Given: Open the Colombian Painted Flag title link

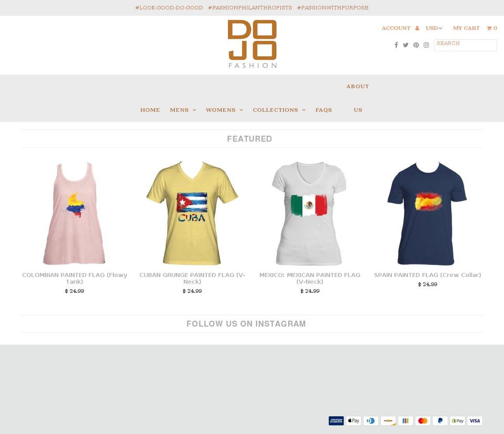Looking at the screenshot, I should pos(75,278).
